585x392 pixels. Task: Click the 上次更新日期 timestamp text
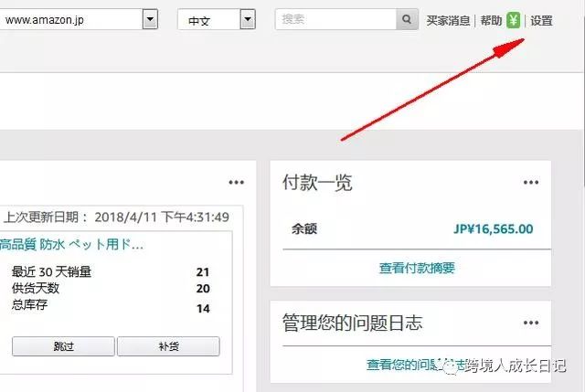[117, 217]
